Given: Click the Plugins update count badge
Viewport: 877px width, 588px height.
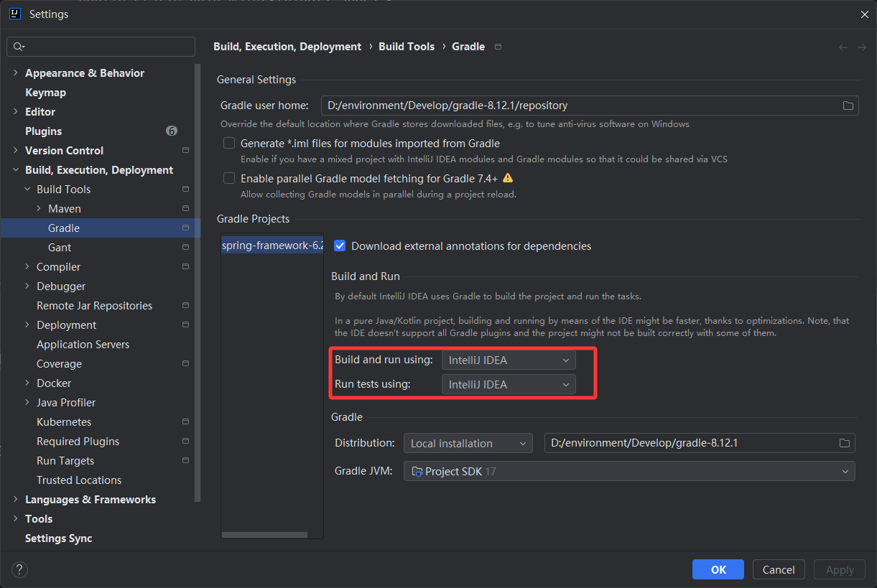Looking at the screenshot, I should [171, 131].
